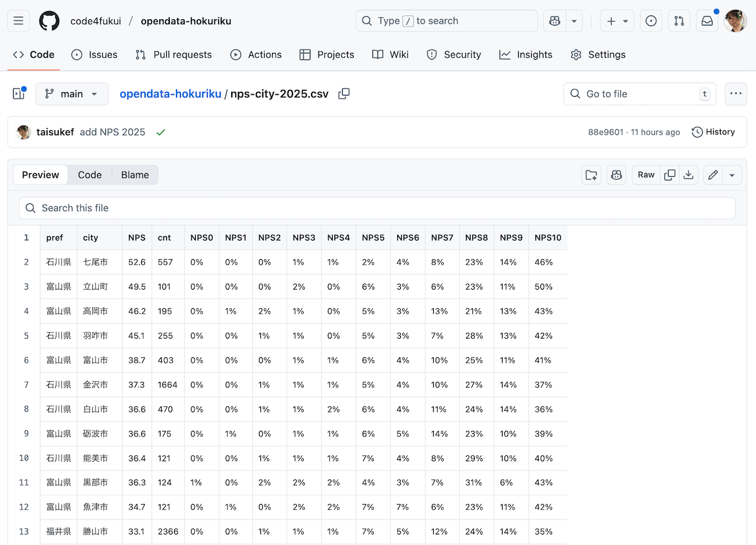This screenshot has width=756, height=545.
Task: Open the notifications inbox icon
Action: tap(707, 21)
